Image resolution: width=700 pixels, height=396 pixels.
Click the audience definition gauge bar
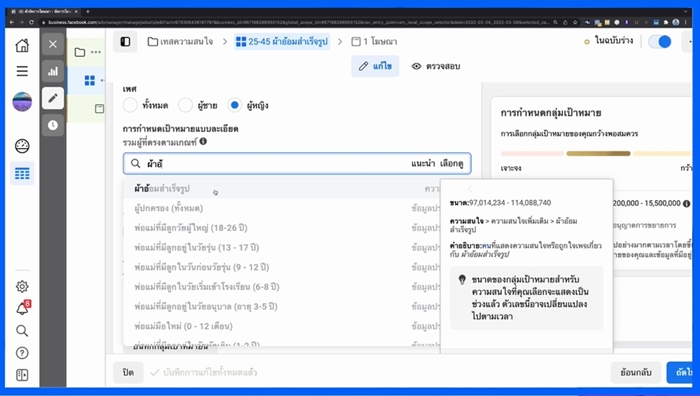coord(596,154)
